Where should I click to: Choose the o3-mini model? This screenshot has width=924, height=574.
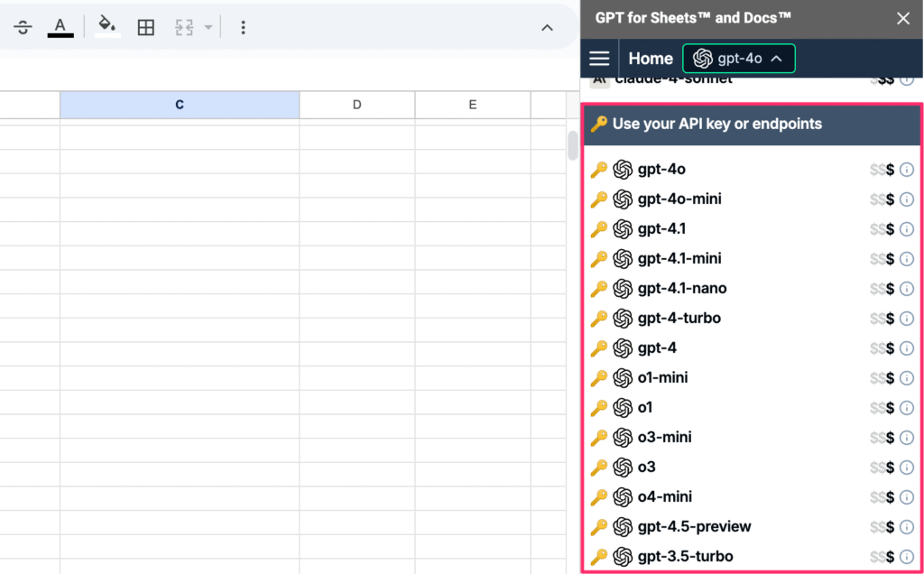point(752,438)
